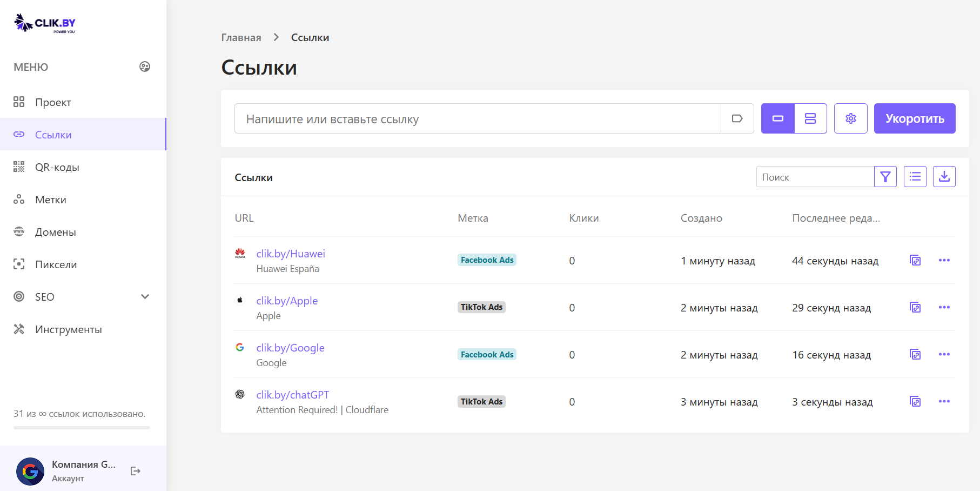Click the theme palette icon beside МЕНЮ
980x491 pixels.
[x=145, y=67]
